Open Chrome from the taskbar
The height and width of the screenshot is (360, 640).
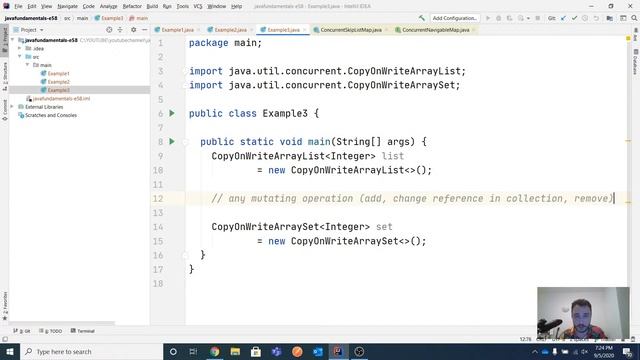214,351
